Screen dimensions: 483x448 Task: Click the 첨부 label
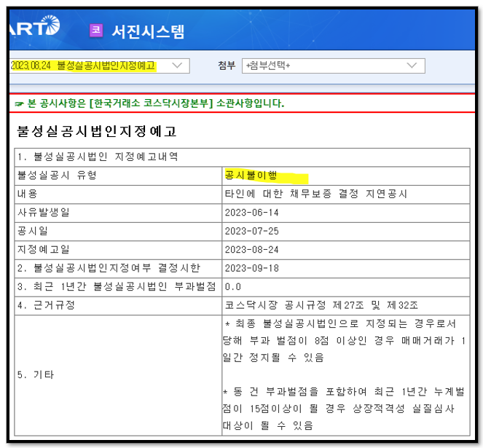227,66
